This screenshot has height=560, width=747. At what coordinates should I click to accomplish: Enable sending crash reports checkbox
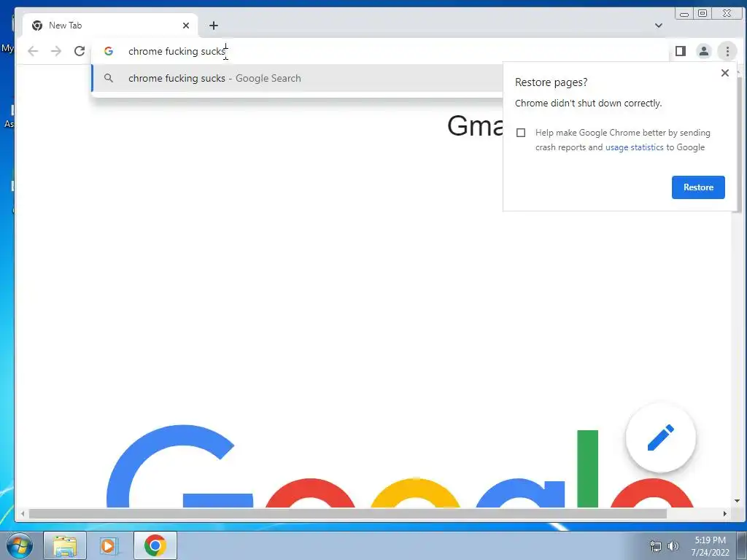coord(521,133)
